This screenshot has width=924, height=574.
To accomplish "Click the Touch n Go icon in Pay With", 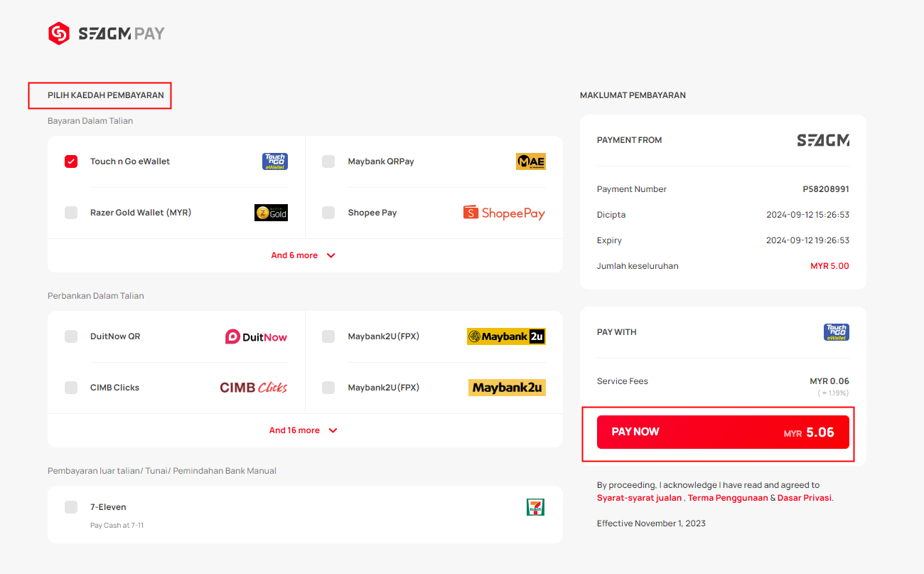I will pos(837,332).
